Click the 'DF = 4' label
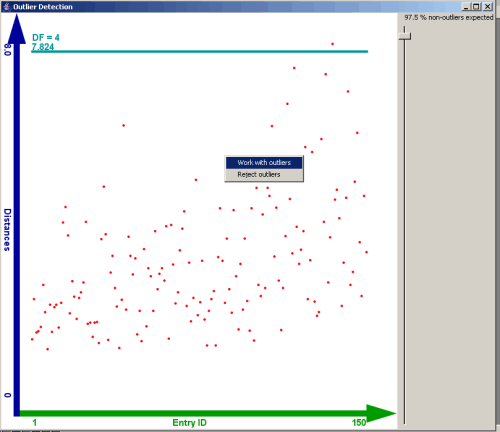The width and height of the screenshot is (500, 432). (46, 38)
